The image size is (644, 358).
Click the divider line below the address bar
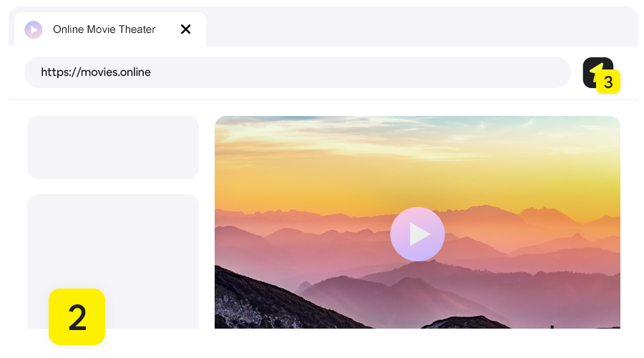click(x=322, y=100)
